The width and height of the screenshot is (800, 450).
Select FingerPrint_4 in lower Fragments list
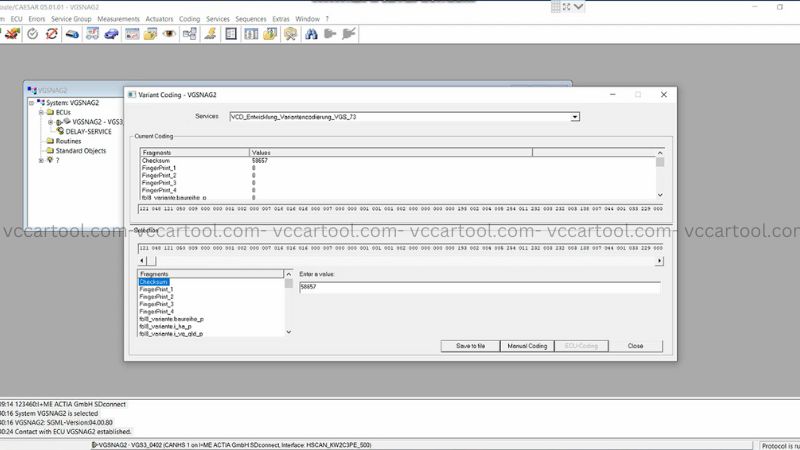point(156,311)
